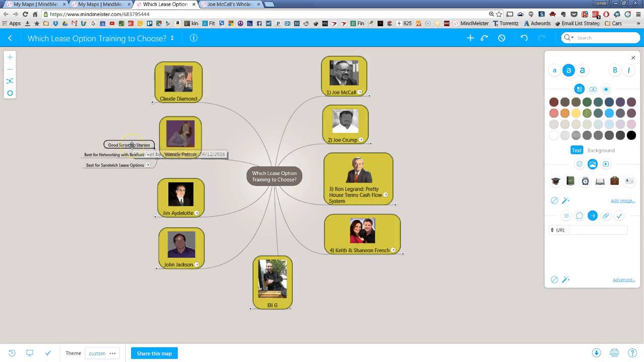Click the redo arrow icon
The image size is (644, 362).
click(542, 38)
